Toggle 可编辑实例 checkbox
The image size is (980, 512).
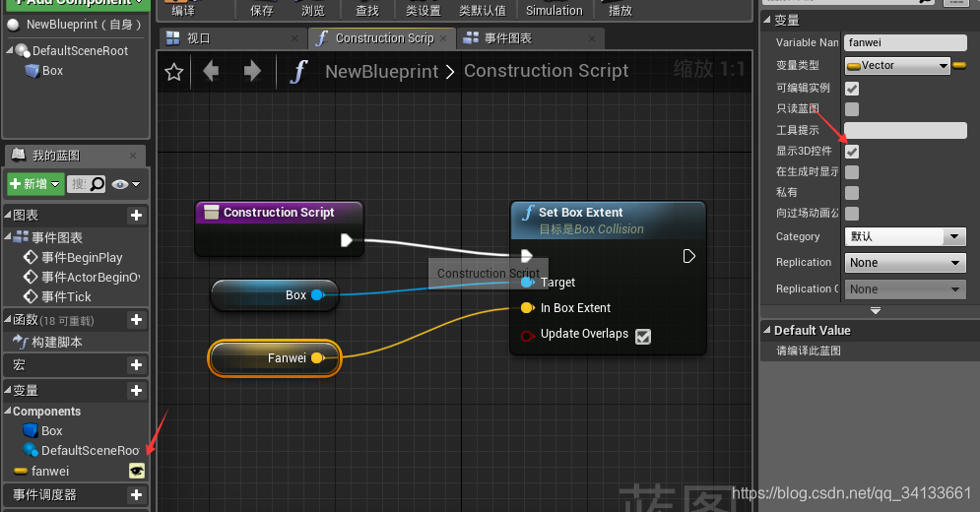pos(851,89)
